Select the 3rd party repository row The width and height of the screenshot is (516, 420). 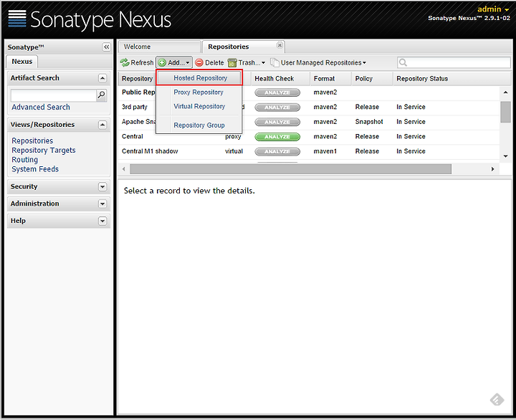coord(309,107)
